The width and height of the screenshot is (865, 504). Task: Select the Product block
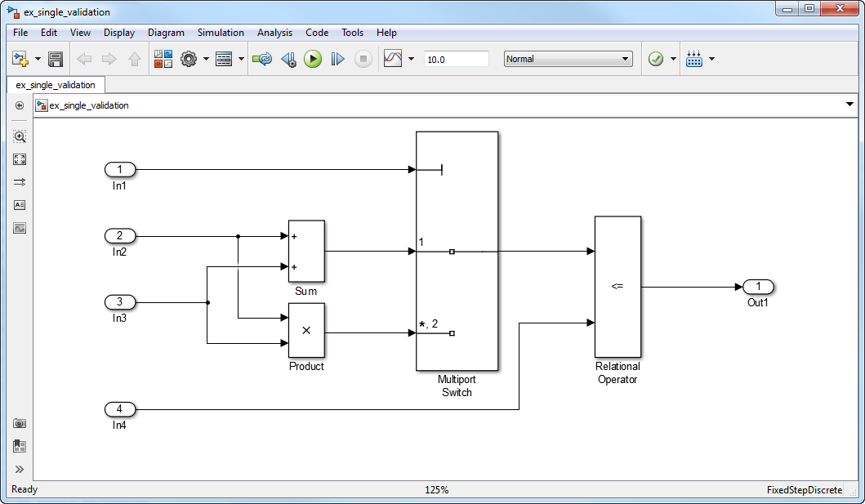[306, 330]
